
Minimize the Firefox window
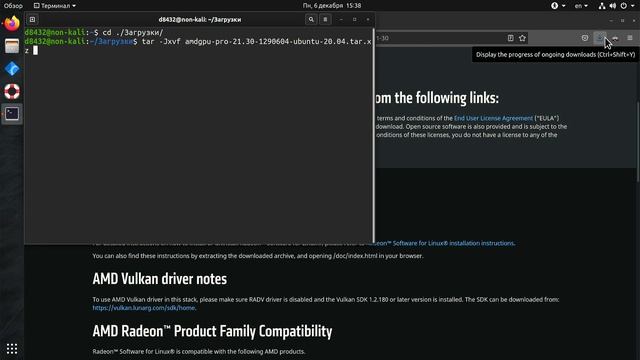611,20
